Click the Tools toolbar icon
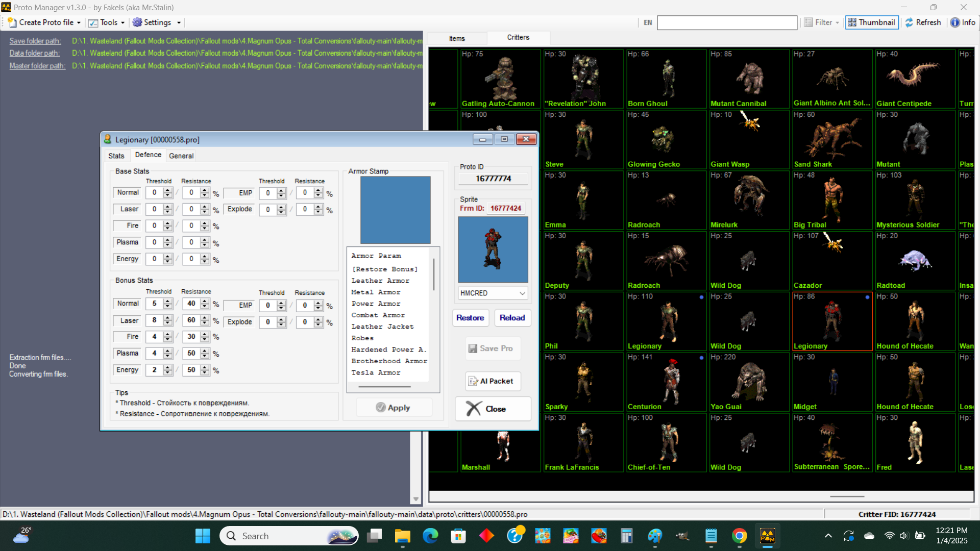 coord(93,22)
